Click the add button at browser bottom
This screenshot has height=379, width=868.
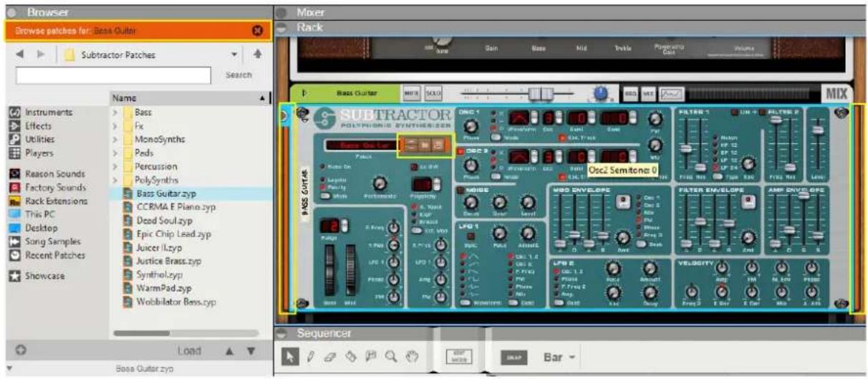tap(20, 351)
